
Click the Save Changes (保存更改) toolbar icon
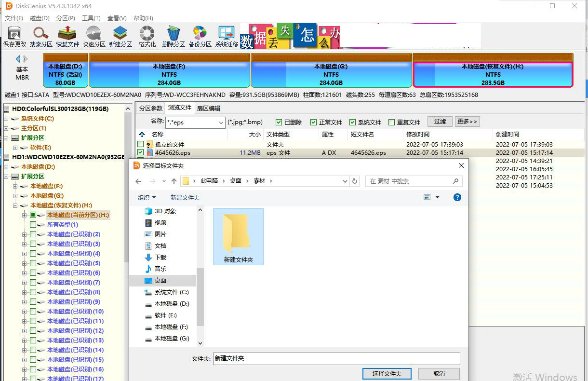[14, 36]
